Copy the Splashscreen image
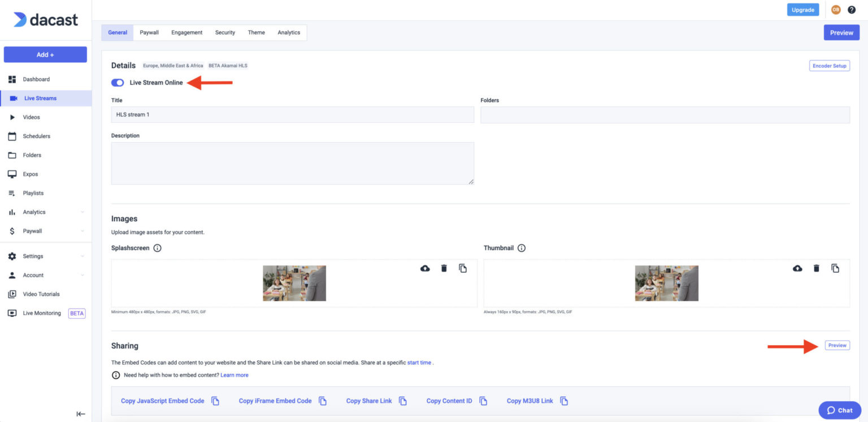Image resolution: width=868 pixels, height=422 pixels. (x=463, y=268)
